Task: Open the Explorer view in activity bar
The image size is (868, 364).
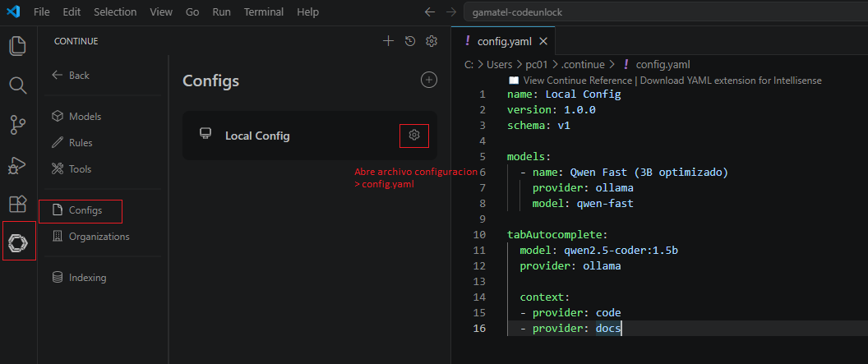Action: 18,45
